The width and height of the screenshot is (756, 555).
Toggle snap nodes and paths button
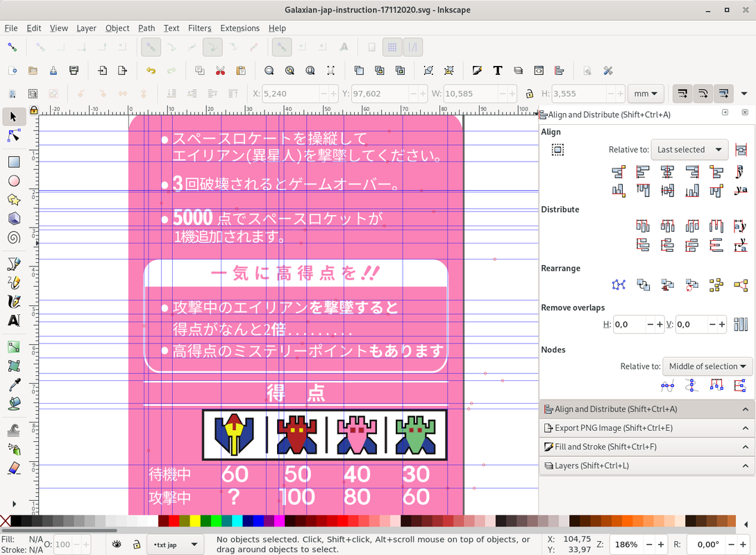(x=151, y=47)
